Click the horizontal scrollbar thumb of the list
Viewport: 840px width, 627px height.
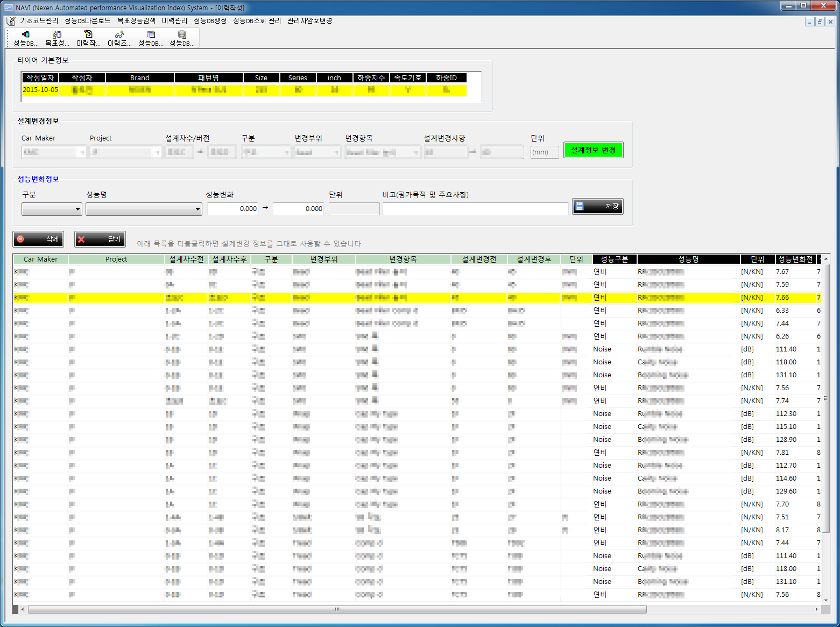tap(337, 610)
